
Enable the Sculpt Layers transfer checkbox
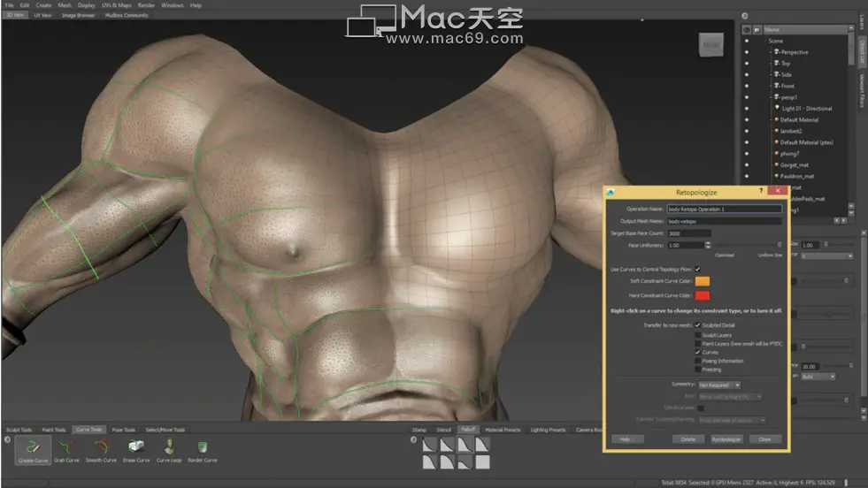[x=698, y=334]
